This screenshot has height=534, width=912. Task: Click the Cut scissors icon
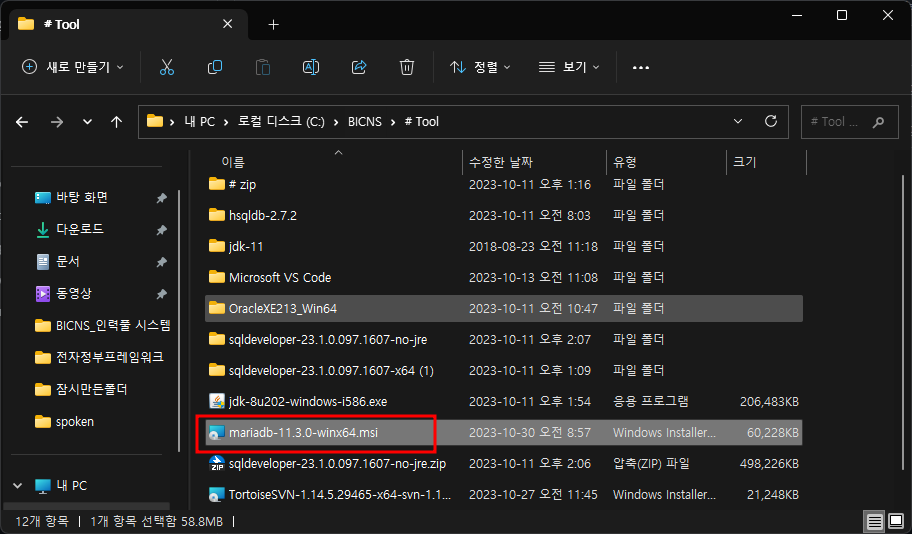(167, 67)
